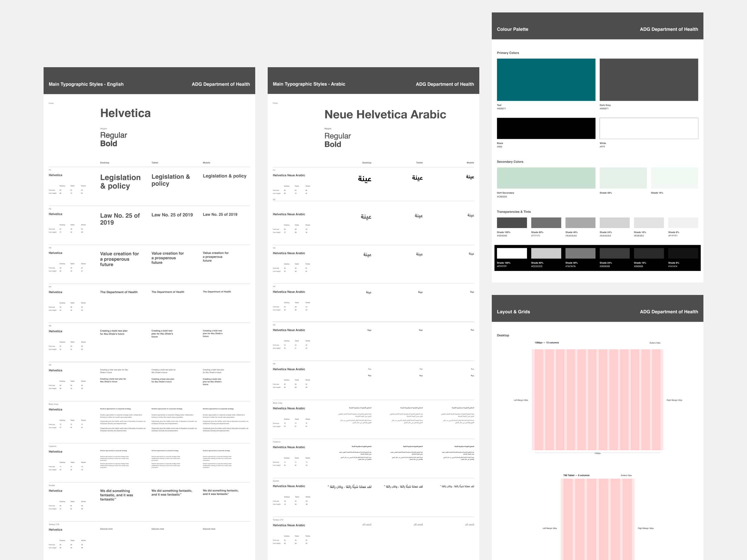Select the #141414 swatch on black strip

tap(683, 253)
